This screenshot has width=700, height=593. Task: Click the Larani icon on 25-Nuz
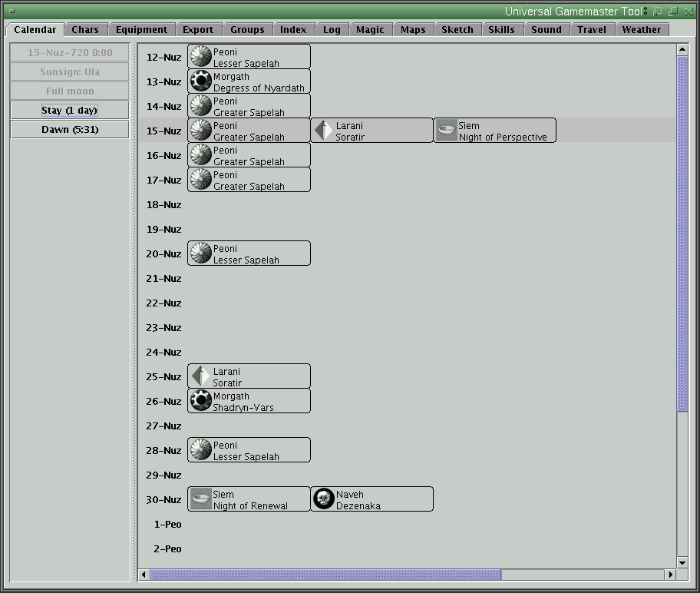point(201,376)
